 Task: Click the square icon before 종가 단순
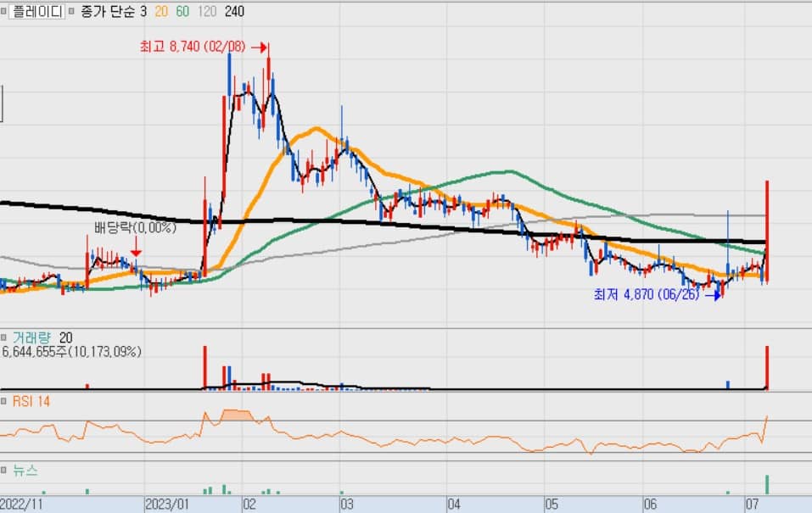coord(71,11)
